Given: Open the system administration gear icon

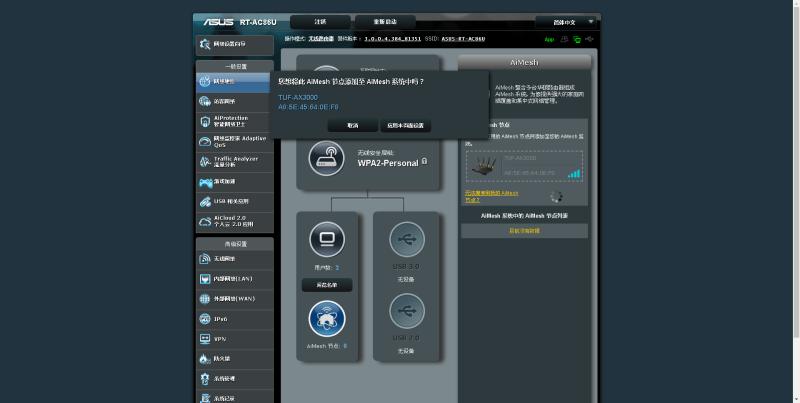Looking at the screenshot, I should click(205, 379).
